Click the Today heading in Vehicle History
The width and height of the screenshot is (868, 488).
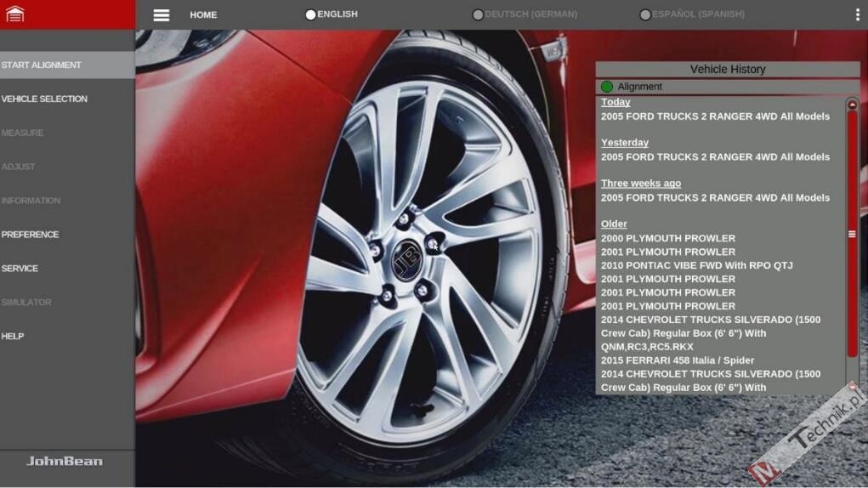coord(616,102)
